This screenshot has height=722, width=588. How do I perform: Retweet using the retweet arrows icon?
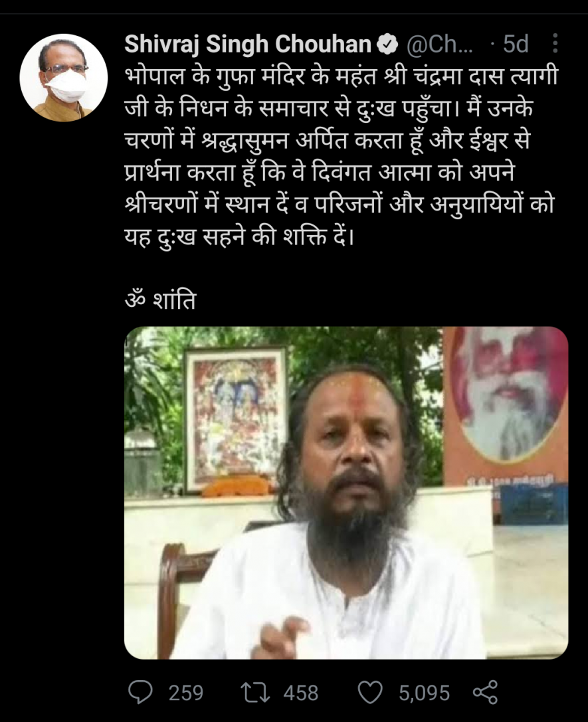click(x=256, y=693)
